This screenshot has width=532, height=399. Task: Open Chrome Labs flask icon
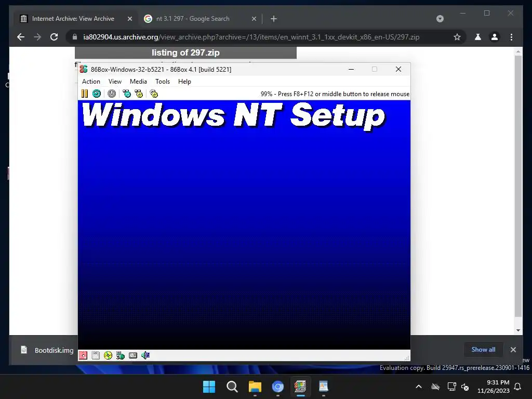click(x=478, y=37)
